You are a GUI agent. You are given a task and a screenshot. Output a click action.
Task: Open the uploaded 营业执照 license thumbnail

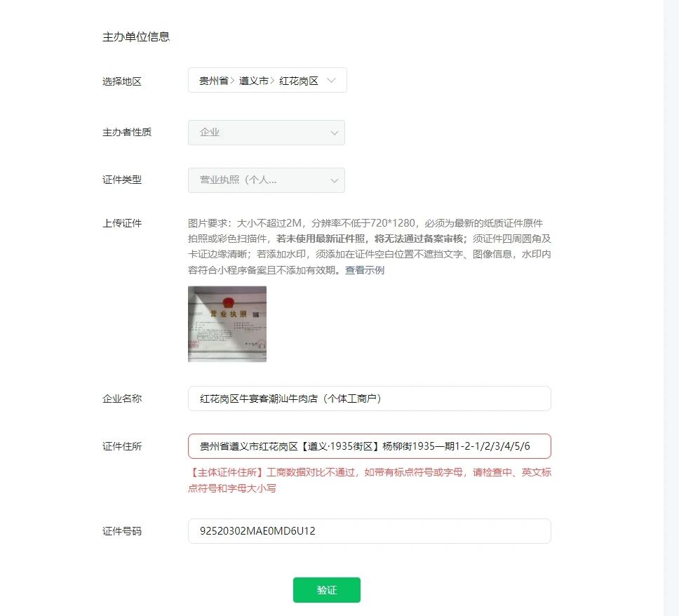click(227, 324)
